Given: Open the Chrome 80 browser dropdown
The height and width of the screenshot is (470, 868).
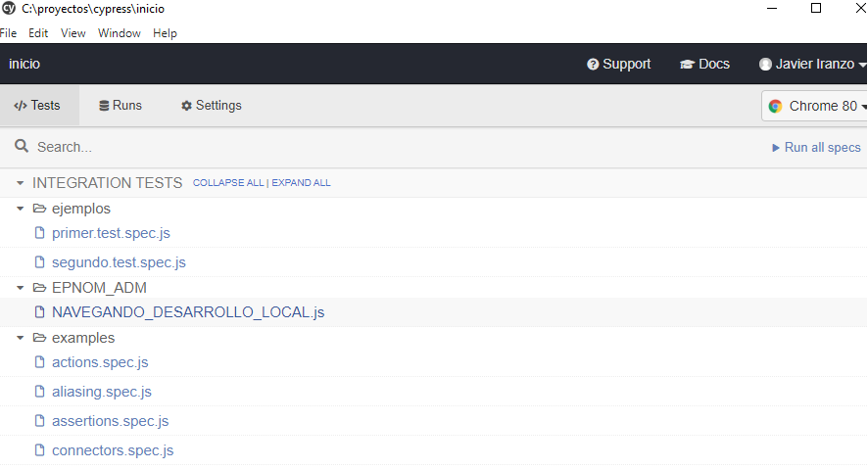Looking at the screenshot, I should point(814,106).
